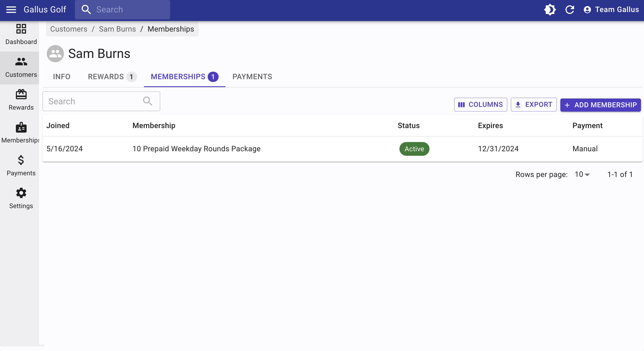
Task: Focus the memberships table Search field
Action: [101, 101]
